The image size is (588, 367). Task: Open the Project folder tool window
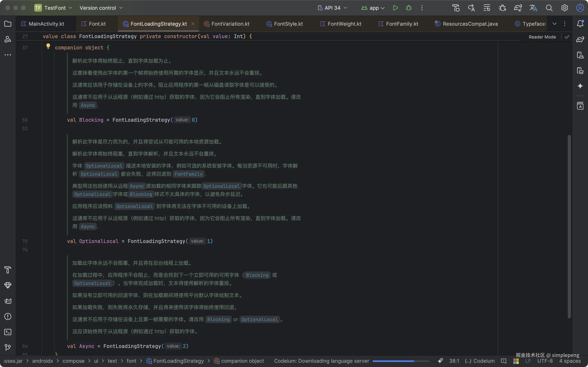8,24
